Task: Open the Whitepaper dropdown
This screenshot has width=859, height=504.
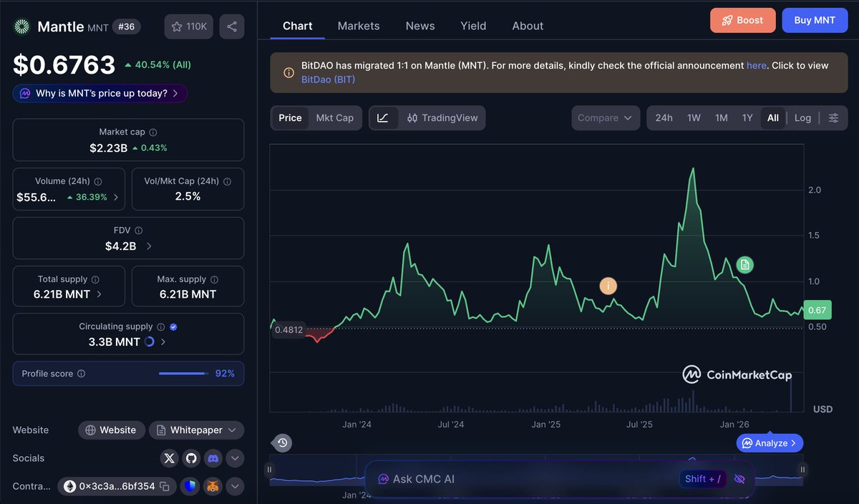Action: [196, 430]
